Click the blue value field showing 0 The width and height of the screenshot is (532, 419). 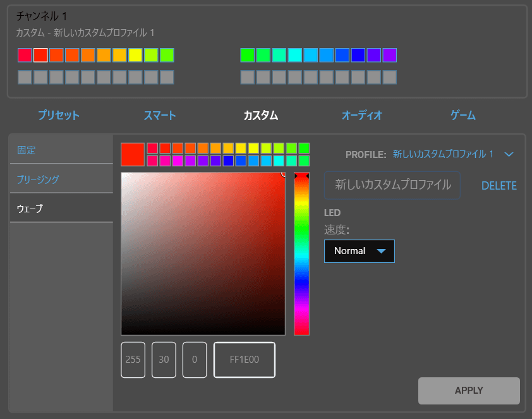[195, 360]
